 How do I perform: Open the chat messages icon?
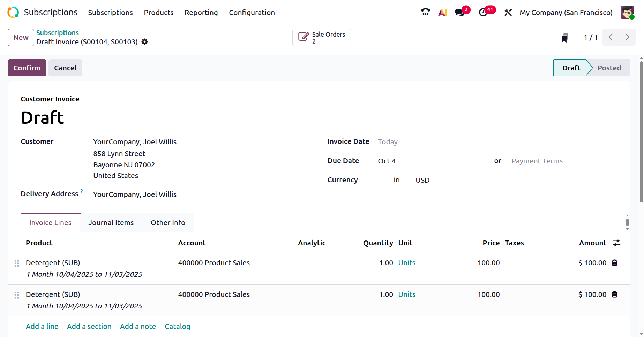tap(460, 13)
